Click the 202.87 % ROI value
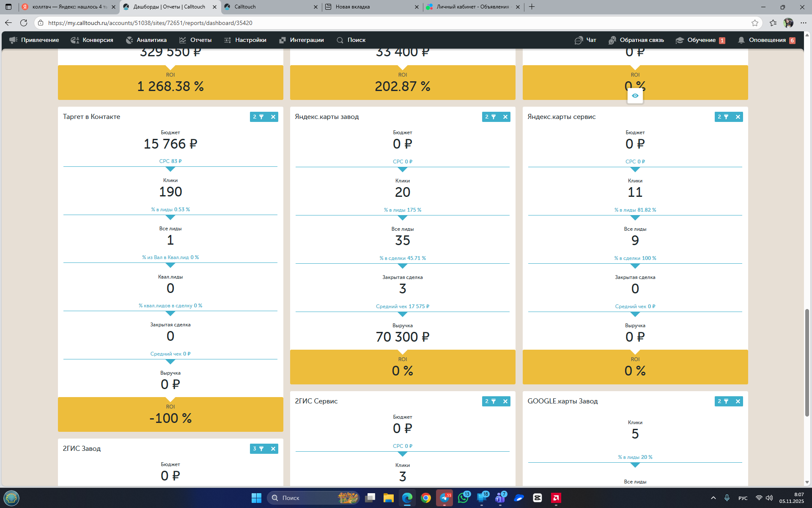The width and height of the screenshot is (812, 508). coord(403,86)
